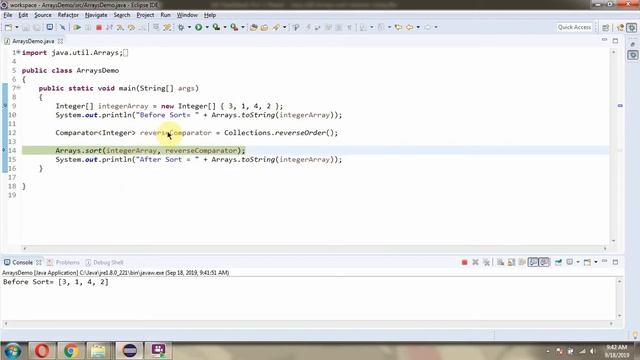Click the Run External Tools icon

(234, 27)
